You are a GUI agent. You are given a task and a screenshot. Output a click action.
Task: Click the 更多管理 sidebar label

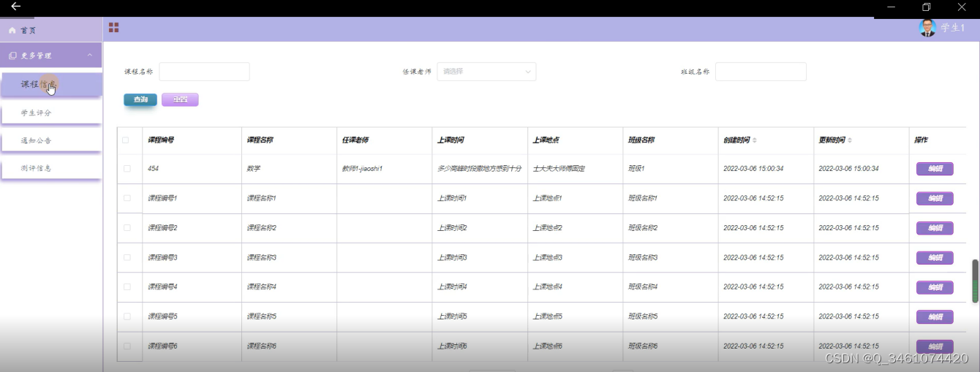(x=36, y=56)
